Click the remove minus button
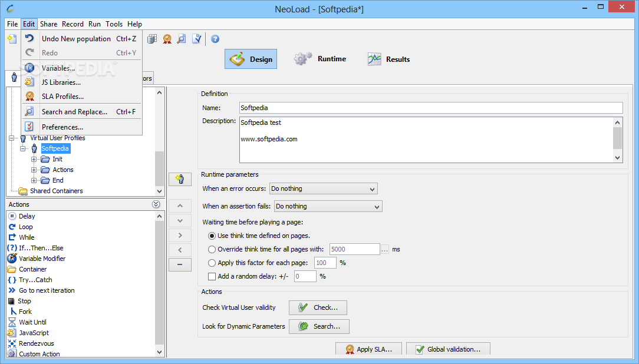Image resolution: width=639 pixels, height=364 pixels. 180,264
